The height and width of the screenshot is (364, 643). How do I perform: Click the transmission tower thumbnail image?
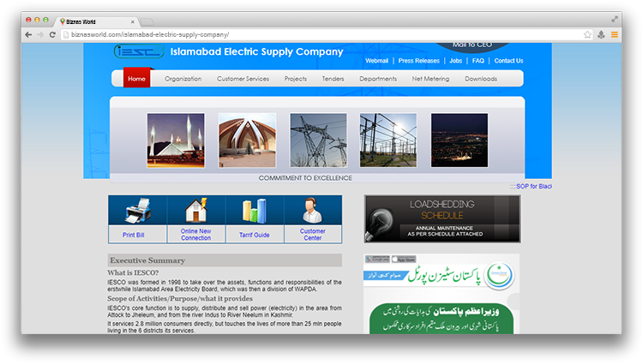318,140
